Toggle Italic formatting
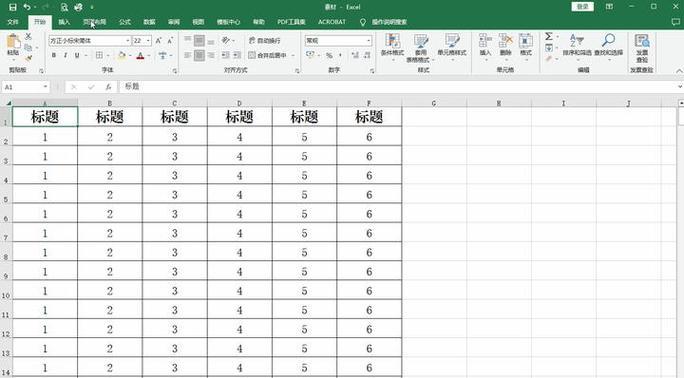The image size is (684, 378). 65,55
